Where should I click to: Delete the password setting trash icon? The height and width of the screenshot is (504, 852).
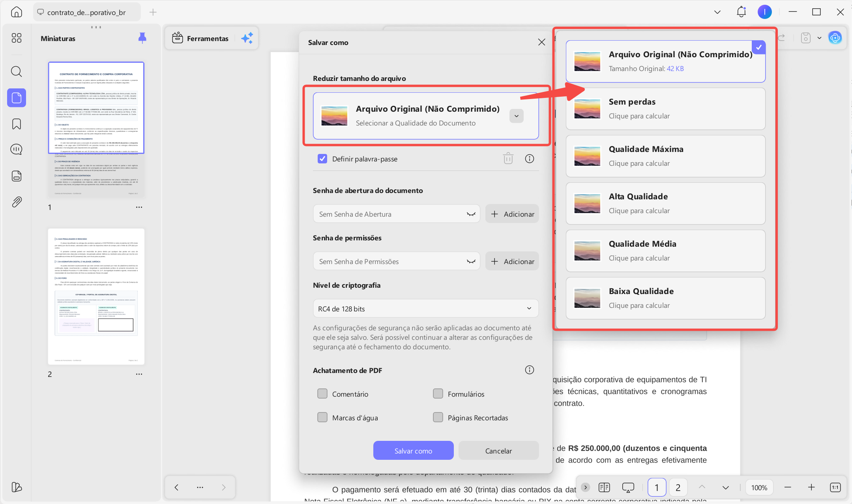click(508, 158)
